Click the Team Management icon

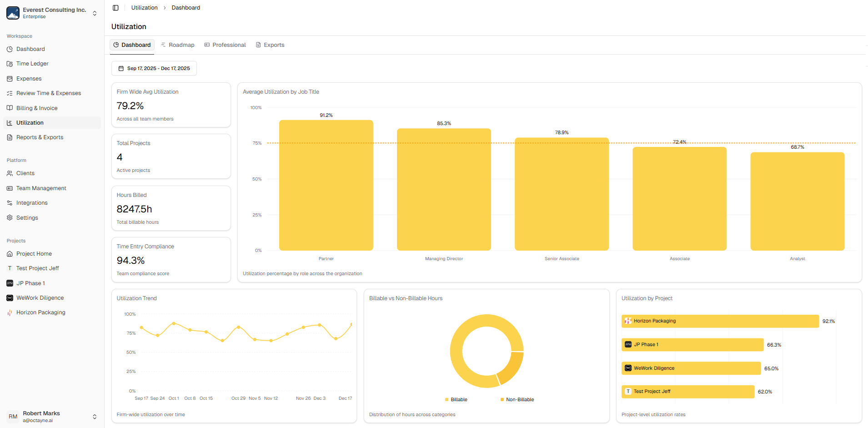click(10, 188)
